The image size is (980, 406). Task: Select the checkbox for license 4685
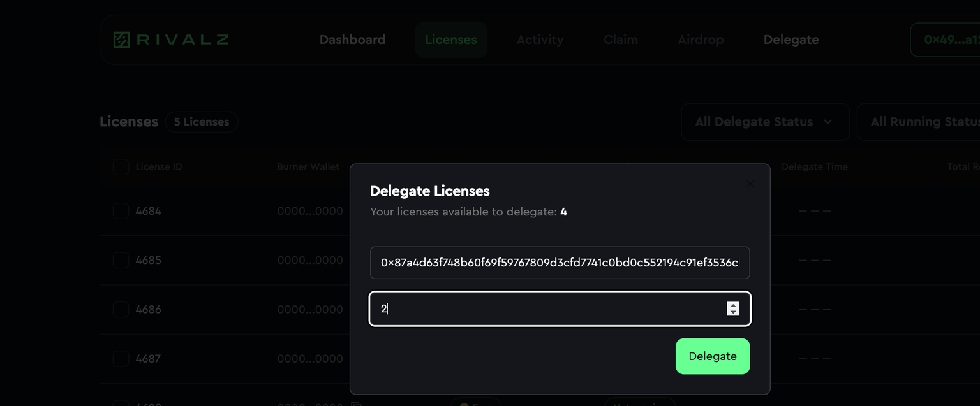(121, 260)
